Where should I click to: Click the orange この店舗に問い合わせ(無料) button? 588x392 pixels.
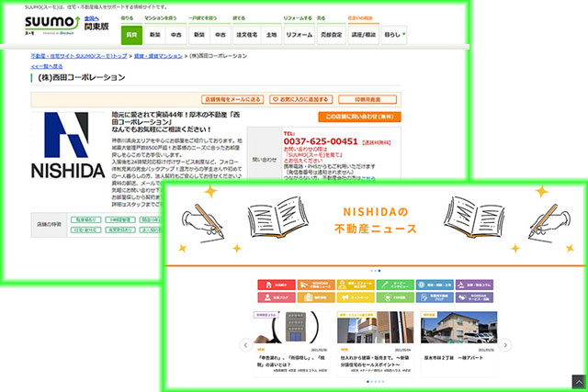pyautogui.click(x=359, y=117)
